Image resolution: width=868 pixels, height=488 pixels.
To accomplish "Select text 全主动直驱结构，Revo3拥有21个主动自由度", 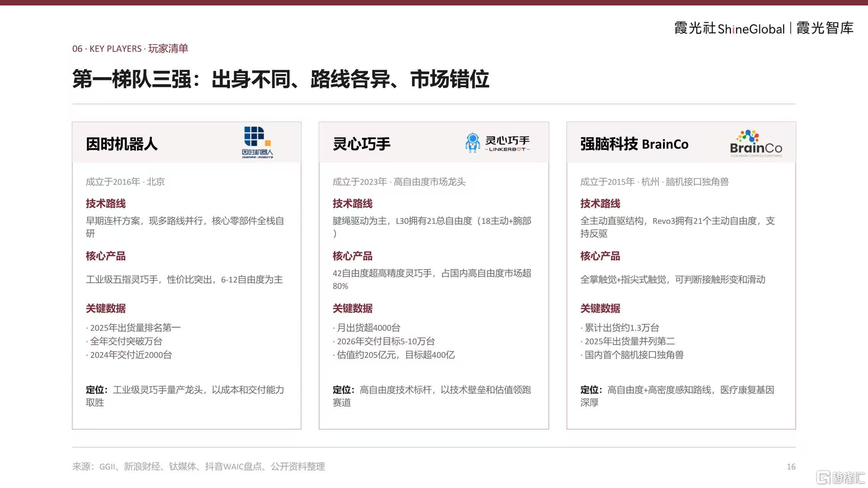I will pos(668,221).
